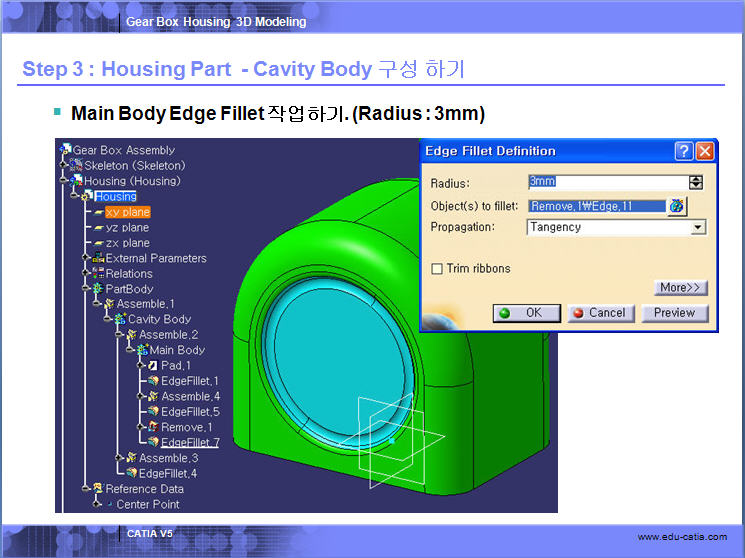
Task: Click the Radius input field
Action: point(603,182)
